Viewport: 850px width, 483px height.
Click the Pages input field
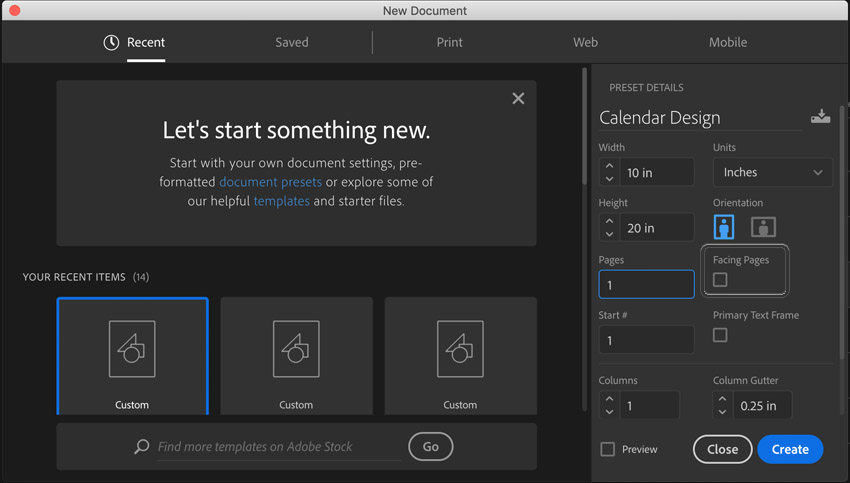646,285
